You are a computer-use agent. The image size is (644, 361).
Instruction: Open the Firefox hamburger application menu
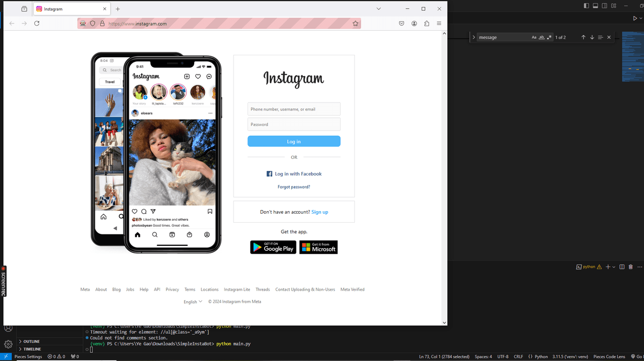pyautogui.click(x=439, y=24)
